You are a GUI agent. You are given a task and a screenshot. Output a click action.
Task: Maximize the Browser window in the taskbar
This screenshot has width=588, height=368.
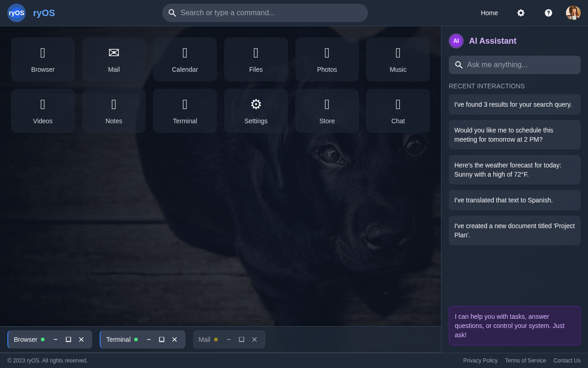coord(68,339)
